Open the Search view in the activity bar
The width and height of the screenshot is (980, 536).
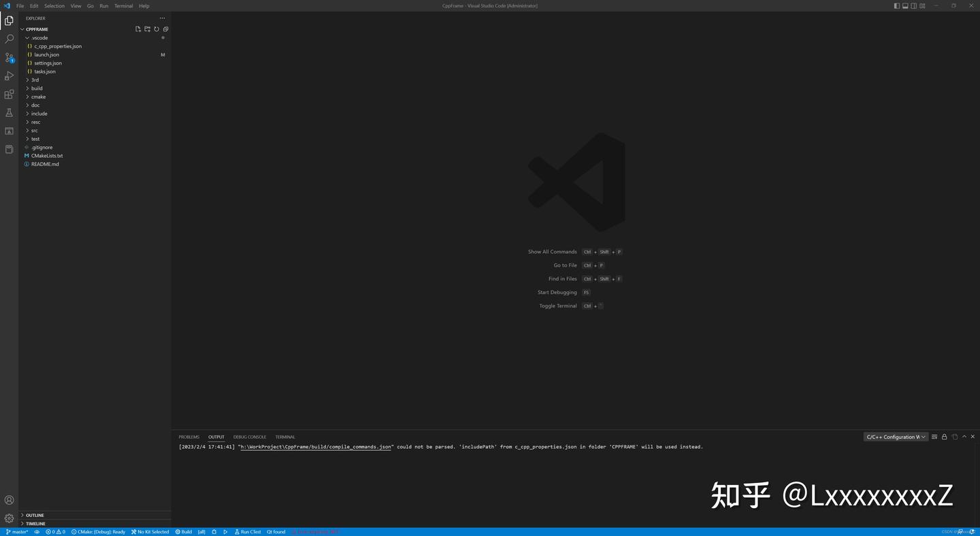coord(9,38)
